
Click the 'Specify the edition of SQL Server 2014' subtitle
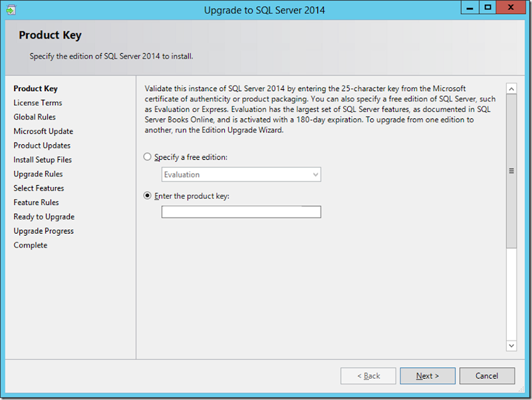[x=111, y=57]
